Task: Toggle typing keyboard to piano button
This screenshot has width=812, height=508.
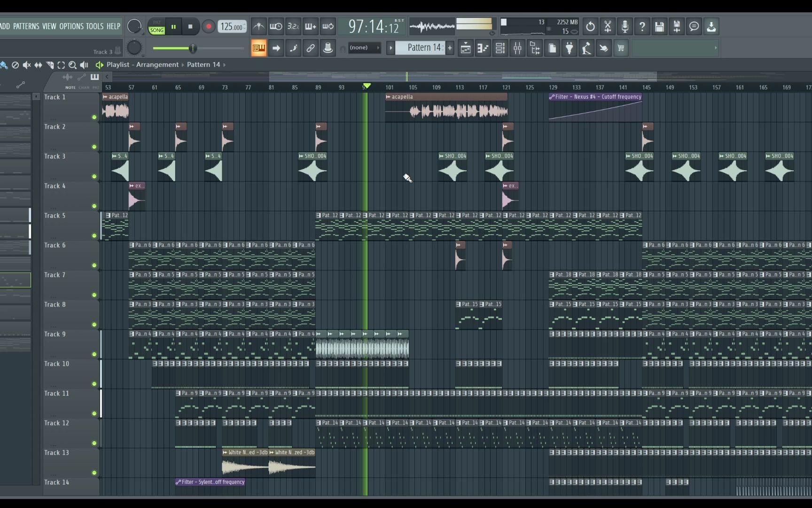Action: tap(258, 48)
